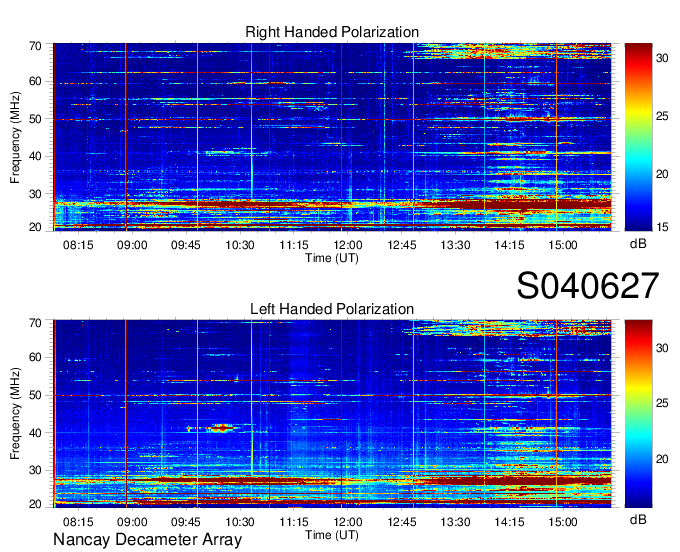Click the Nancay Decameter Array caption
The height and width of the screenshot is (552, 680).
(147, 539)
